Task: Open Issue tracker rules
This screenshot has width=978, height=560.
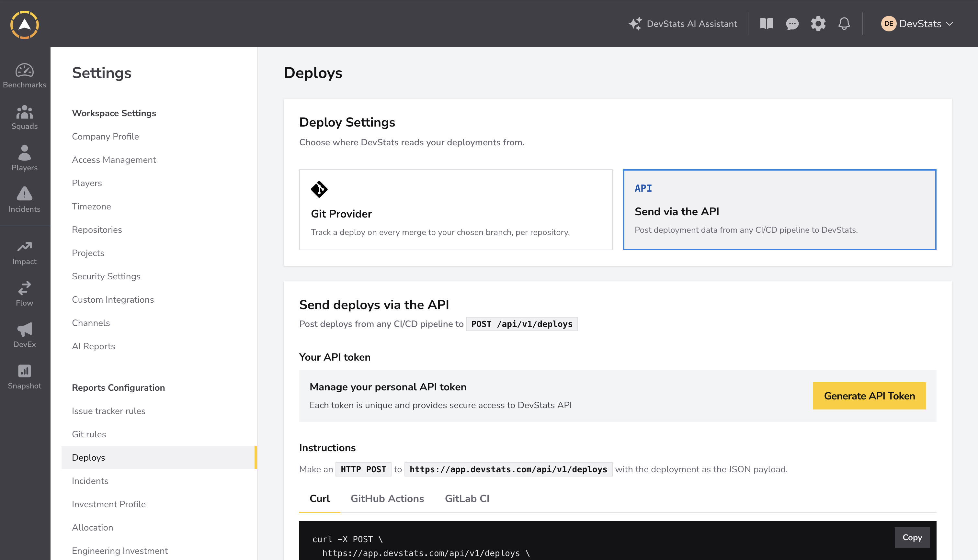Action: (x=108, y=411)
